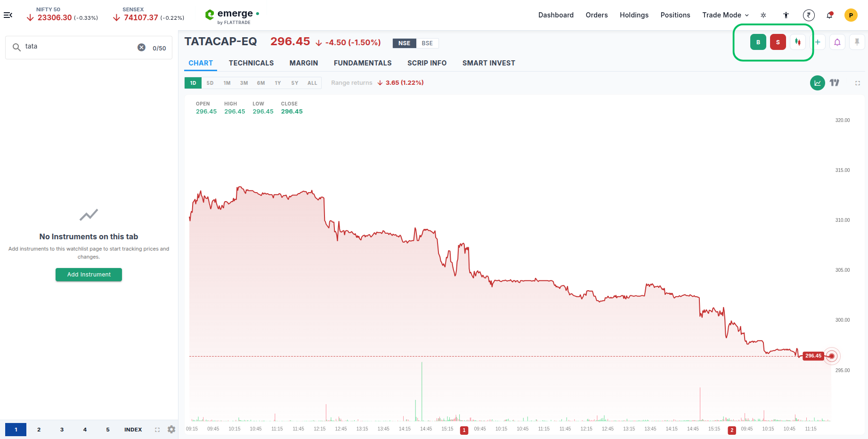Switch to watchlist tab 1
Image resolution: width=868 pixels, height=439 pixels.
pyautogui.click(x=16, y=430)
